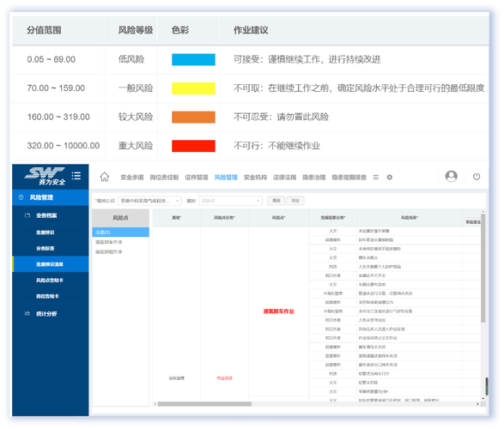Collapse the 风险管理 sidebar section

coord(51,197)
